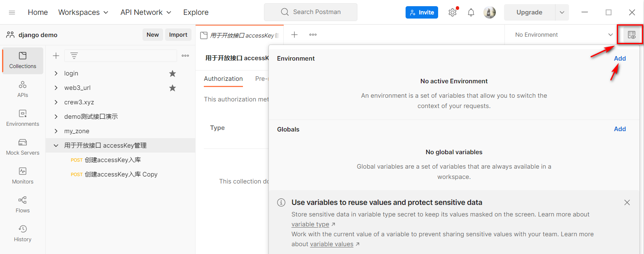Expand the my_zone collection
644x254 pixels.
56,131
